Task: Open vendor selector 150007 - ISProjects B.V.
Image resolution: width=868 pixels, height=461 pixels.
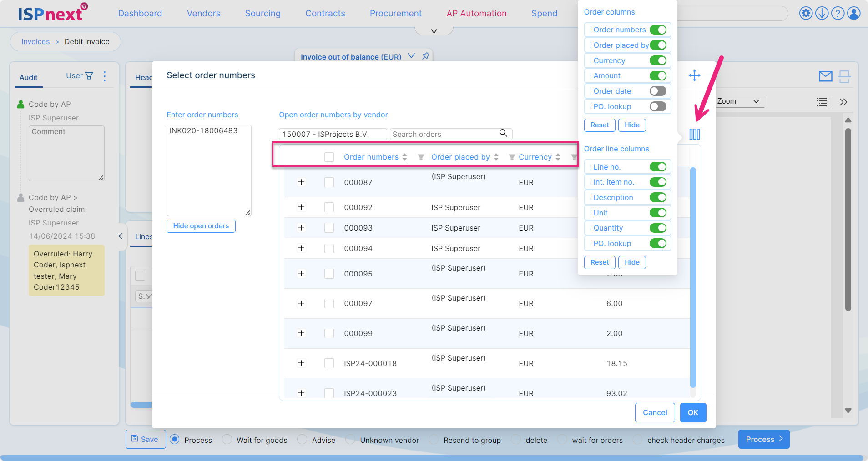Action: (x=333, y=134)
